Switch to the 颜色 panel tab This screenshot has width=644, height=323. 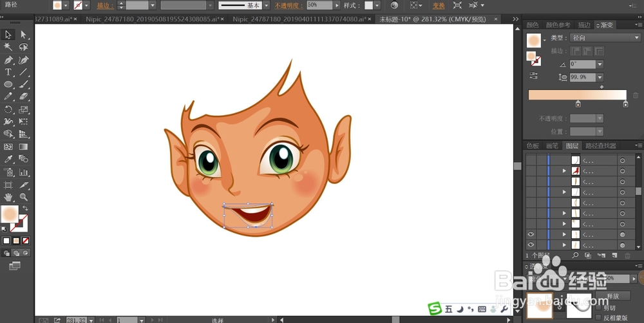pyautogui.click(x=533, y=25)
